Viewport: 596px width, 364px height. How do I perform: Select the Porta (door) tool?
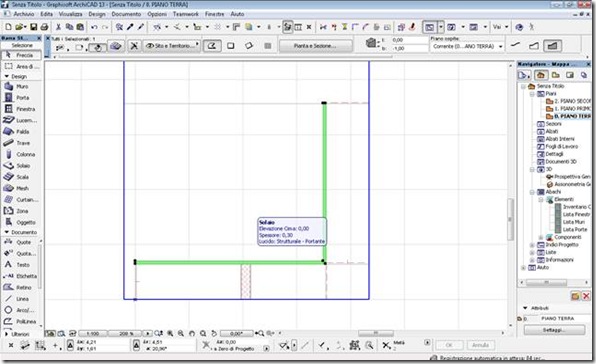click(21, 98)
